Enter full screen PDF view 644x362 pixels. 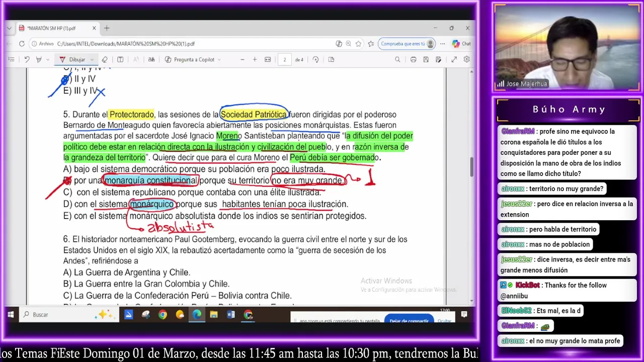454,59
